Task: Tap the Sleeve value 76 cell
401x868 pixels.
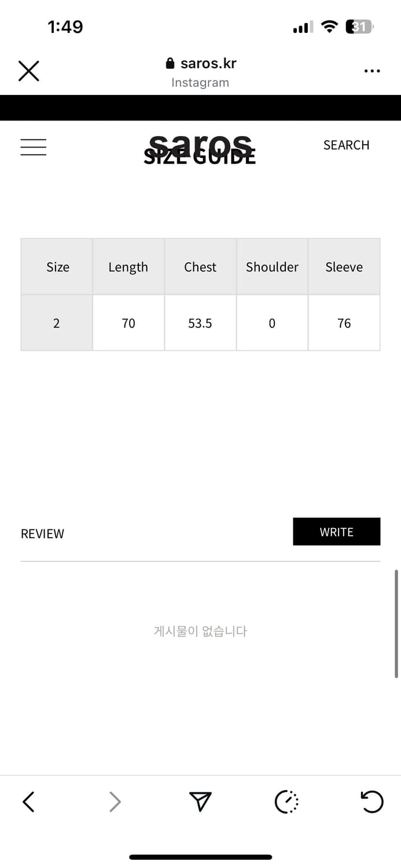Action: [x=344, y=323]
